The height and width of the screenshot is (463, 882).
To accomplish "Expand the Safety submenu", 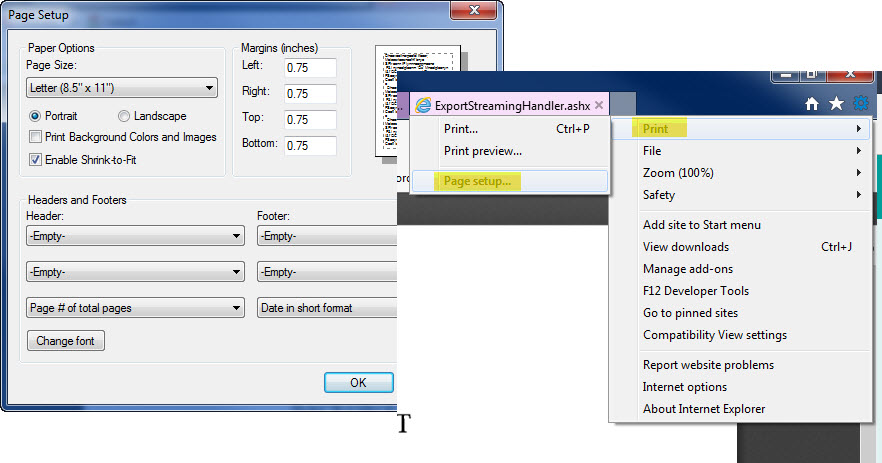I will click(x=741, y=195).
